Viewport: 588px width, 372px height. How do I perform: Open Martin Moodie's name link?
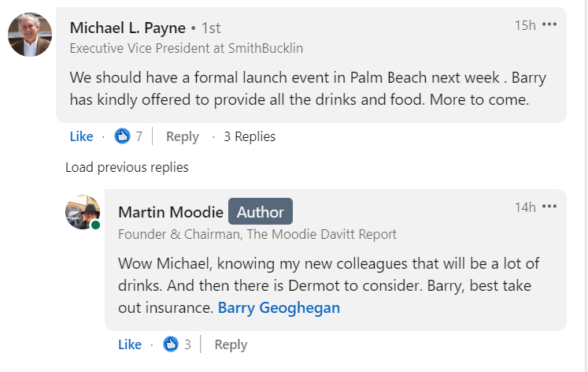point(171,212)
